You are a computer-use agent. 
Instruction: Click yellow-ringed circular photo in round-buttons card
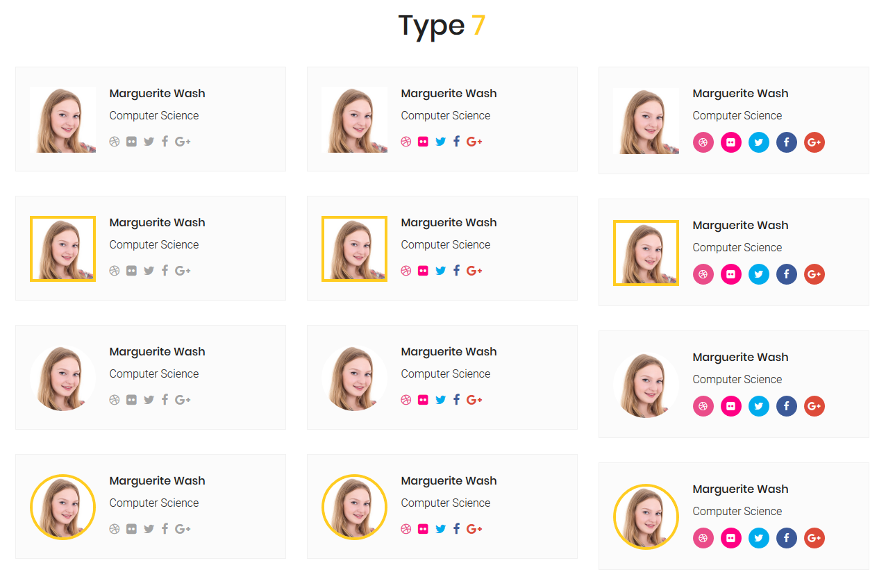(646, 516)
